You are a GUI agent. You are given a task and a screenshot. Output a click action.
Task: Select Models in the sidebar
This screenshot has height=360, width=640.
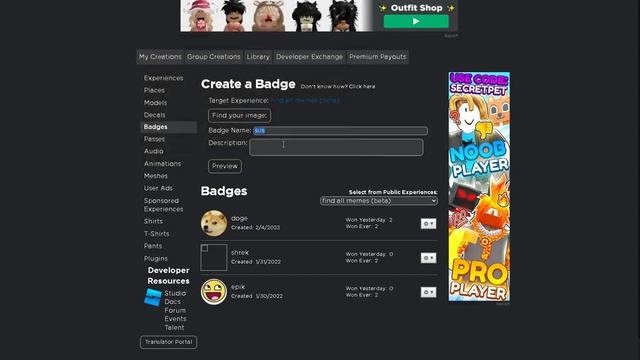click(155, 102)
